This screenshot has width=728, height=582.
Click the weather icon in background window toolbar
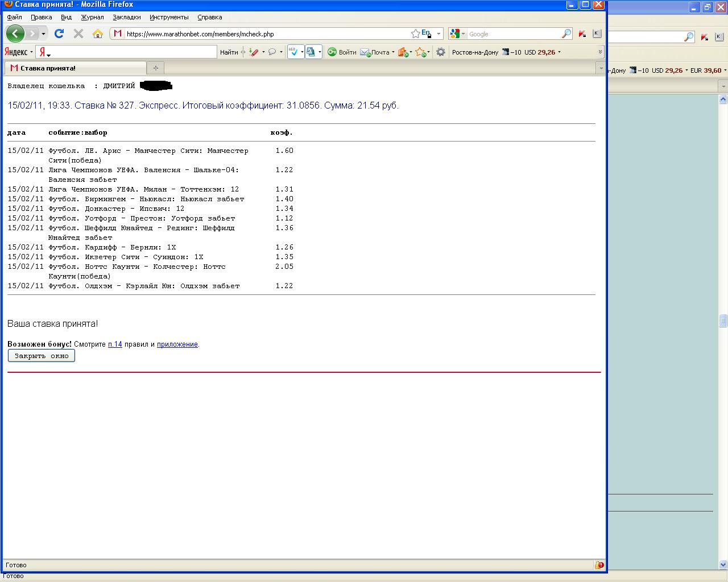(x=632, y=70)
